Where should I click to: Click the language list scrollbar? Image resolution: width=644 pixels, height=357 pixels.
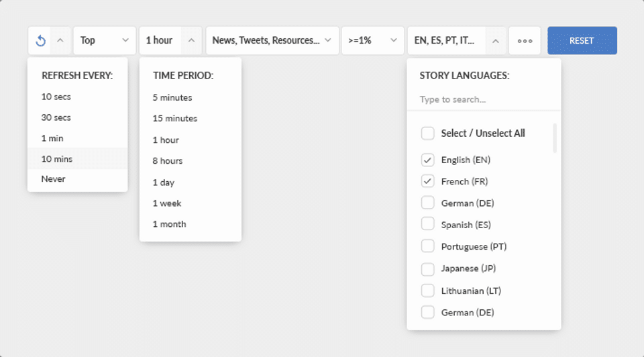click(x=555, y=138)
